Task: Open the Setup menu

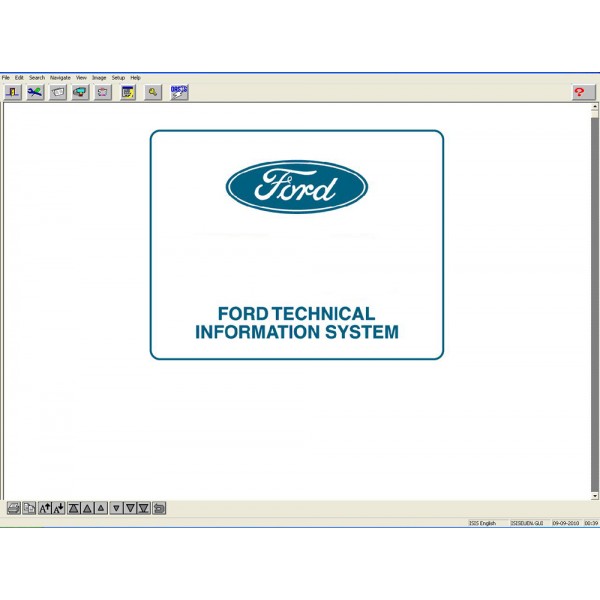Action: (118, 78)
